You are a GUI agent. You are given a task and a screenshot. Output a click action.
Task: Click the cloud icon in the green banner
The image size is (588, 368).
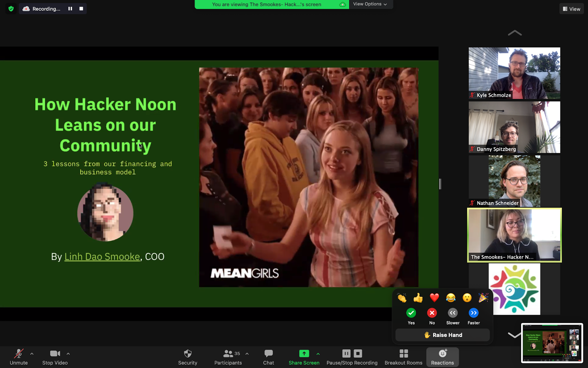point(343,4)
